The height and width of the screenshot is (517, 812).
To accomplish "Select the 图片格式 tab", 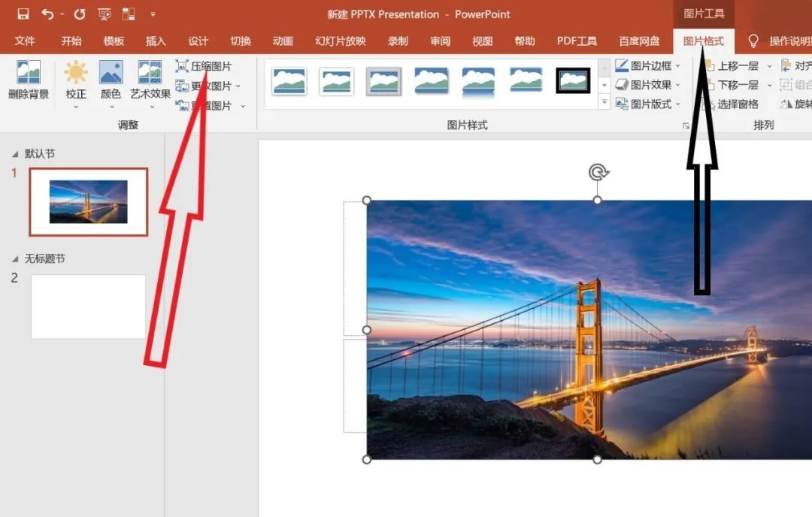I will coord(703,41).
